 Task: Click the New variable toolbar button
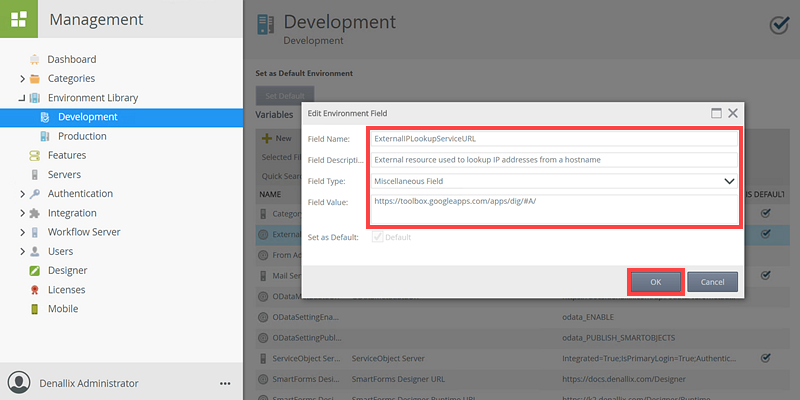(277, 138)
